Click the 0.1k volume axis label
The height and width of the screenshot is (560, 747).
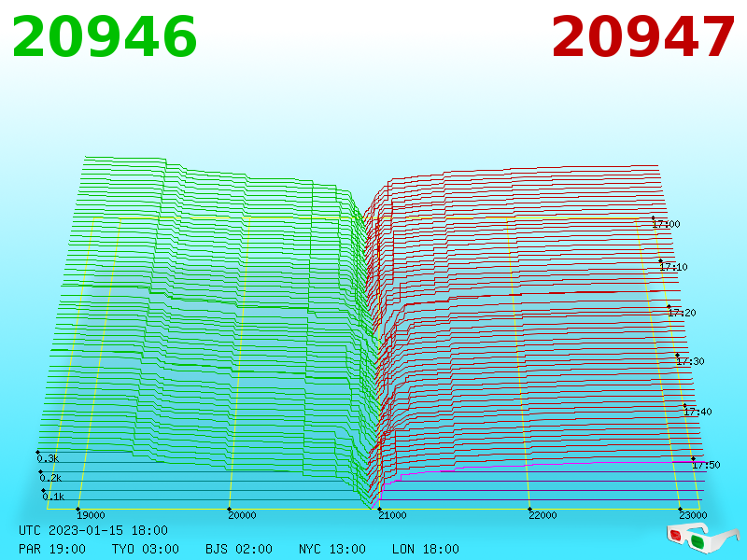[x=53, y=497]
